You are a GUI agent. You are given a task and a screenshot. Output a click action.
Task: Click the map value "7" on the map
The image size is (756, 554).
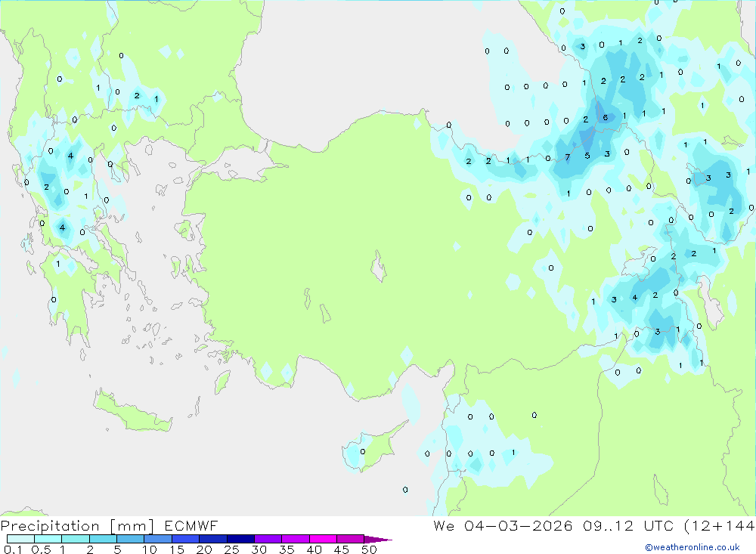click(x=568, y=157)
